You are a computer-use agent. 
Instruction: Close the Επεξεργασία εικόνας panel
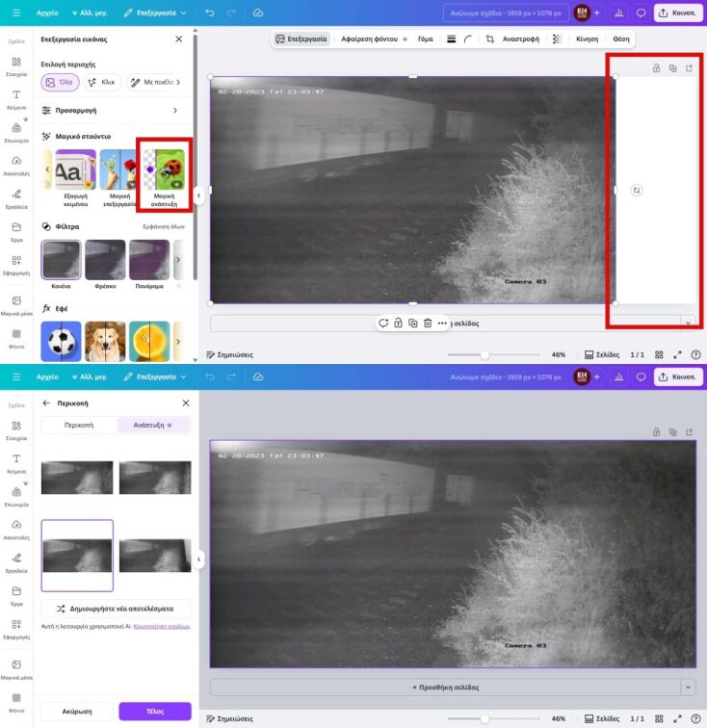[x=178, y=39]
